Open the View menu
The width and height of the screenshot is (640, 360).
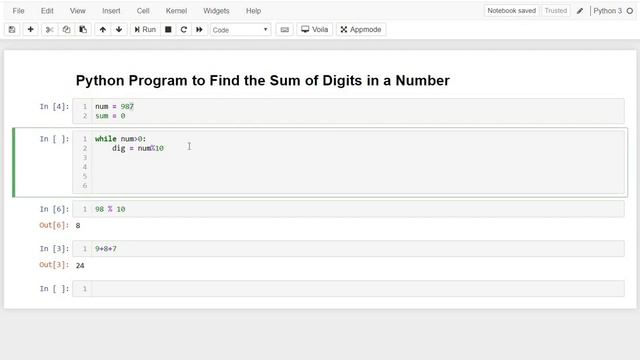[x=78, y=11]
